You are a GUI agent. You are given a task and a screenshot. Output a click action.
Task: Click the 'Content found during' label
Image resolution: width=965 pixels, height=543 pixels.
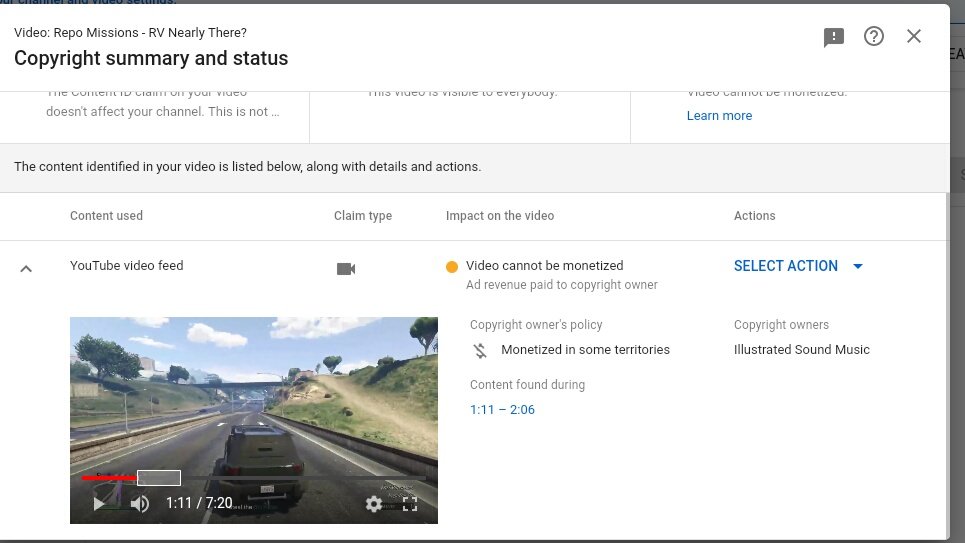(x=527, y=385)
